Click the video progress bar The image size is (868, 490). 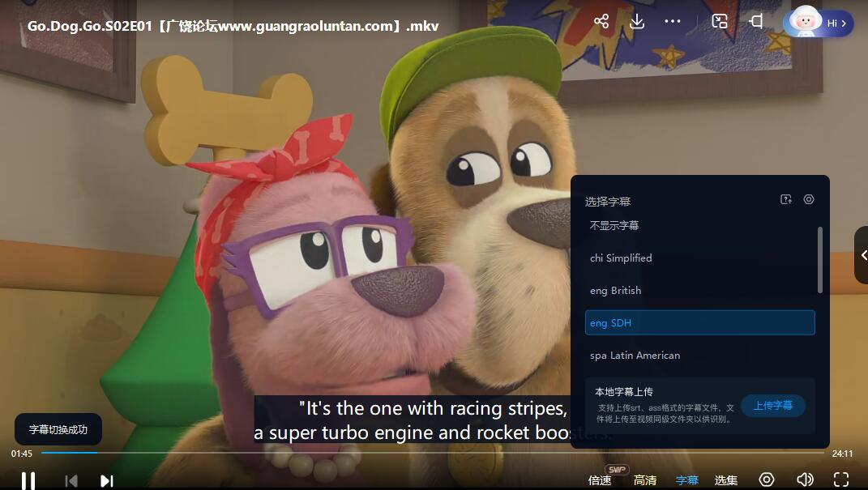pos(432,453)
